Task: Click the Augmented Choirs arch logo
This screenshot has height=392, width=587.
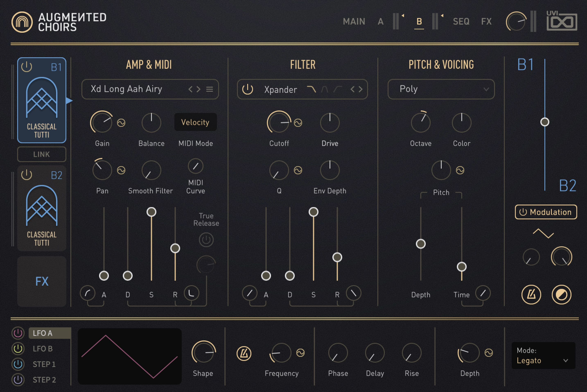Action: click(x=22, y=22)
